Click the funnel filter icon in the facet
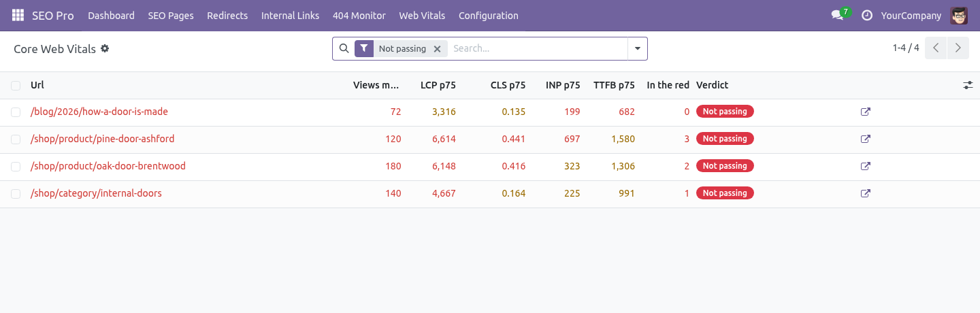 point(364,48)
